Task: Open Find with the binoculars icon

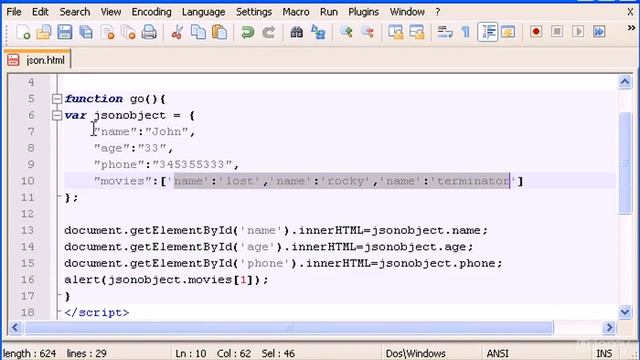Action: [296, 32]
